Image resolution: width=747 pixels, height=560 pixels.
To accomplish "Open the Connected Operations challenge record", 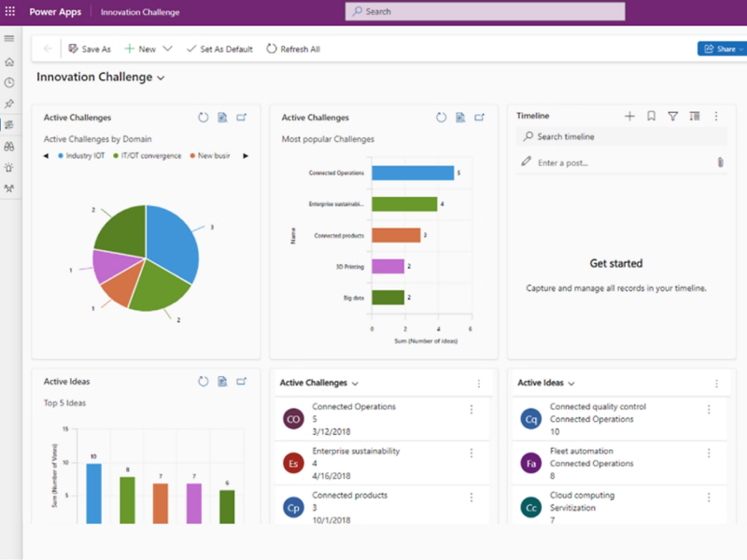I will point(354,406).
